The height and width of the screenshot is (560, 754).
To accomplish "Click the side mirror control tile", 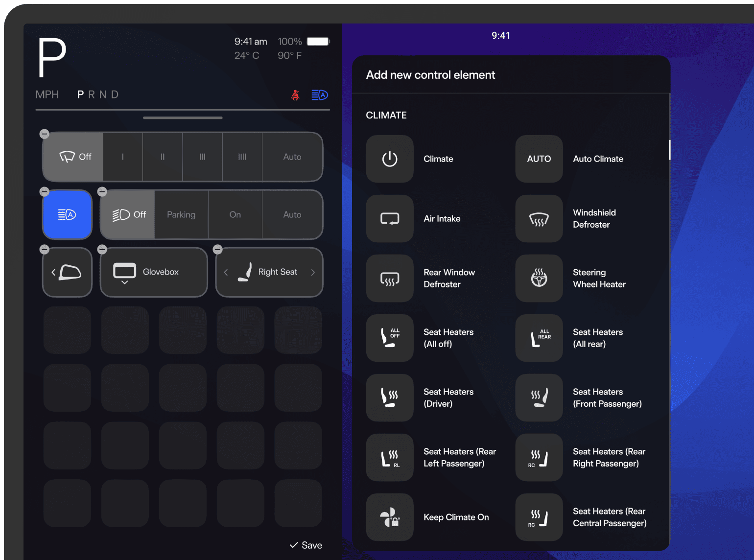I will [67, 272].
